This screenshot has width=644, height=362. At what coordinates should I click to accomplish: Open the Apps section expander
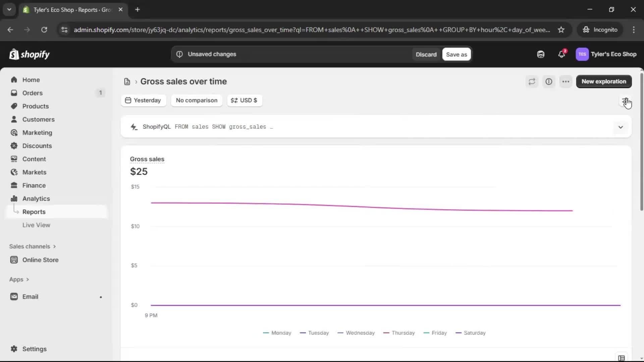(19, 279)
